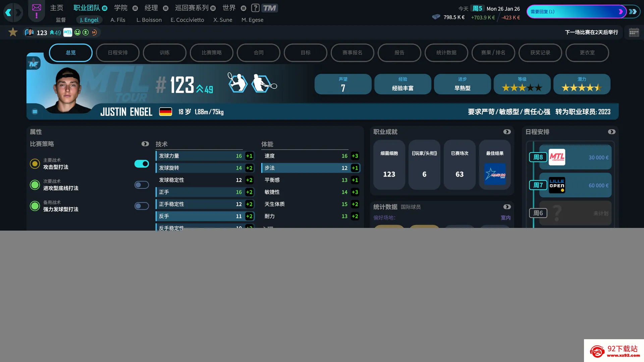The height and width of the screenshot is (362, 644).
Task: Click the Lille Open logo for week 7
Action: (557, 185)
